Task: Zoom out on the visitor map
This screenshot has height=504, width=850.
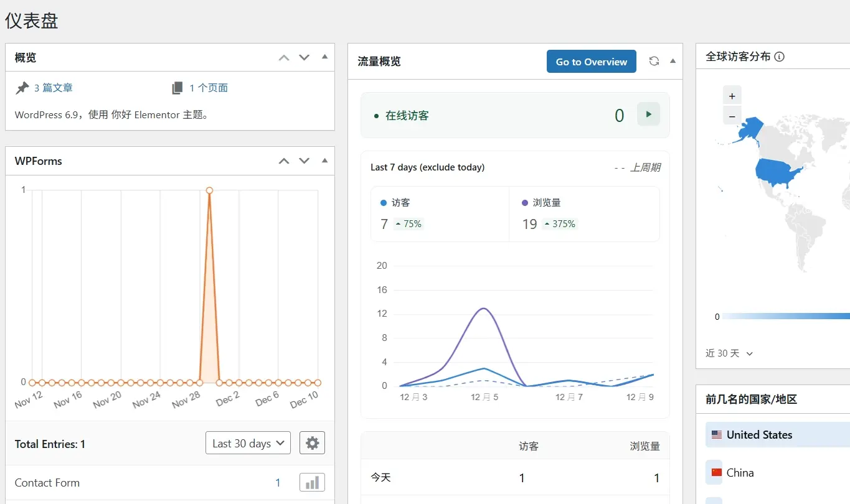Action: 732,116
